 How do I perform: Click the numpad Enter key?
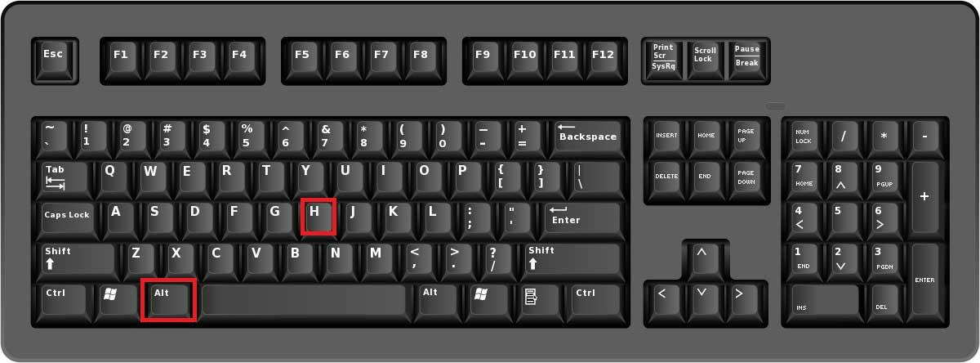pyautogui.click(x=924, y=279)
